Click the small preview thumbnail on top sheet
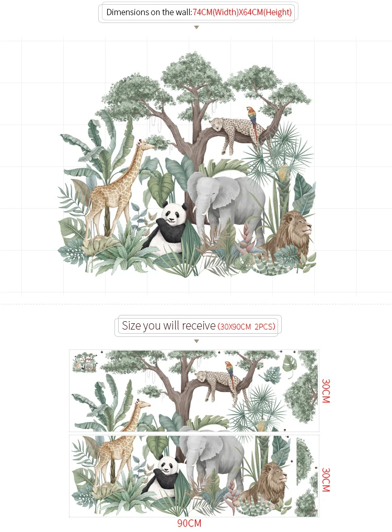The width and height of the screenshot is (392, 532). click(84, 363)
